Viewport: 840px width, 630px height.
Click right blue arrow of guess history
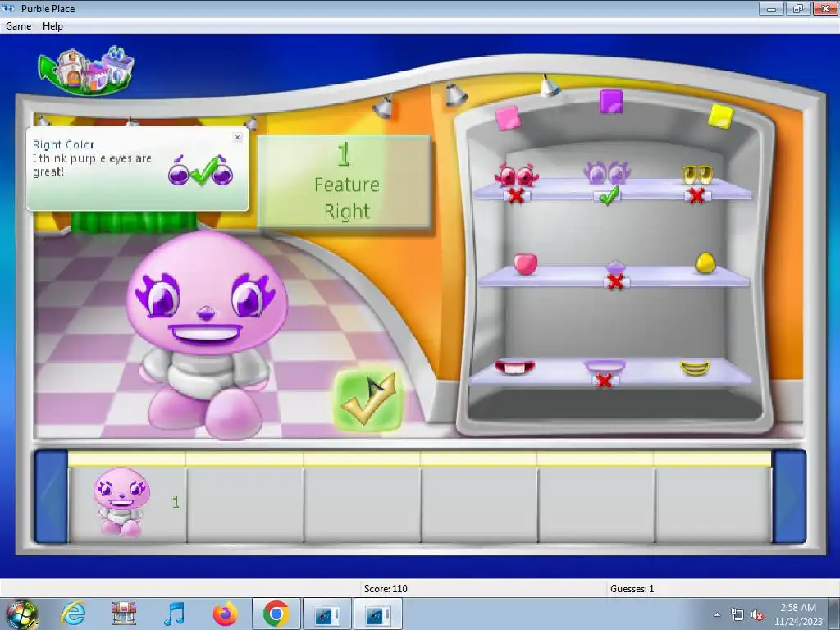coord(788,497)
